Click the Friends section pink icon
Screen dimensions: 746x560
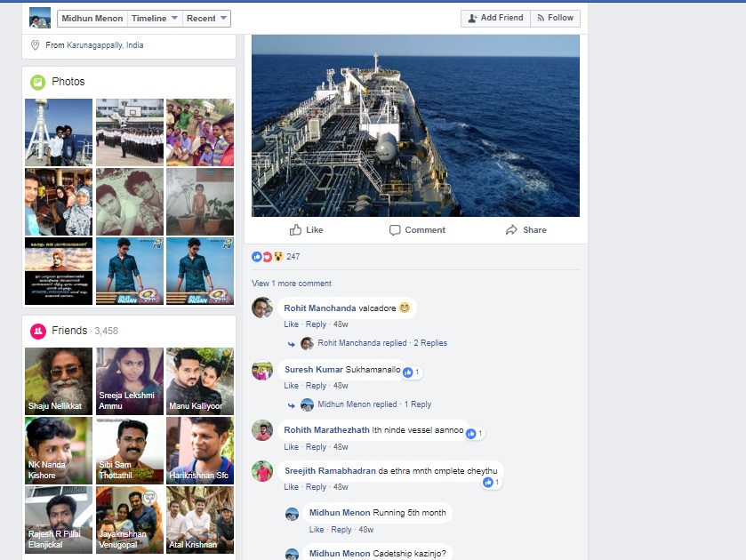pyautogui.click(x=38, y=331)
